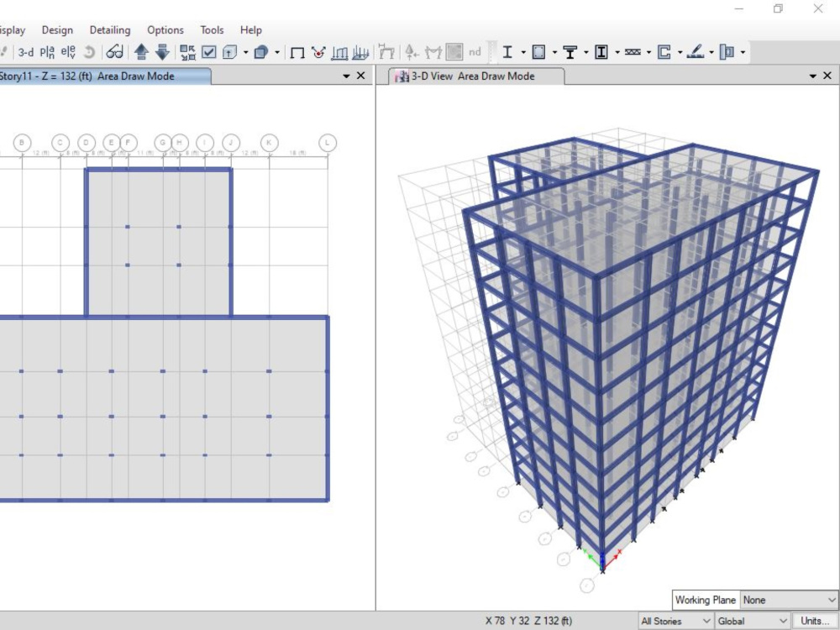Open dropdown beside the shear wall icon
The height and width of the screenshot is (630, 840).
point(680,52)
